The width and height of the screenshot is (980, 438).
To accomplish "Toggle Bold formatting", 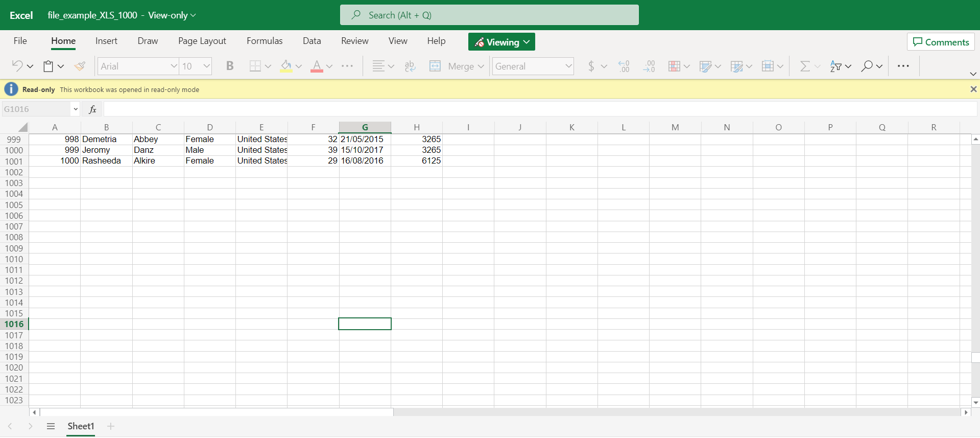I will click(x=230, y=66).
